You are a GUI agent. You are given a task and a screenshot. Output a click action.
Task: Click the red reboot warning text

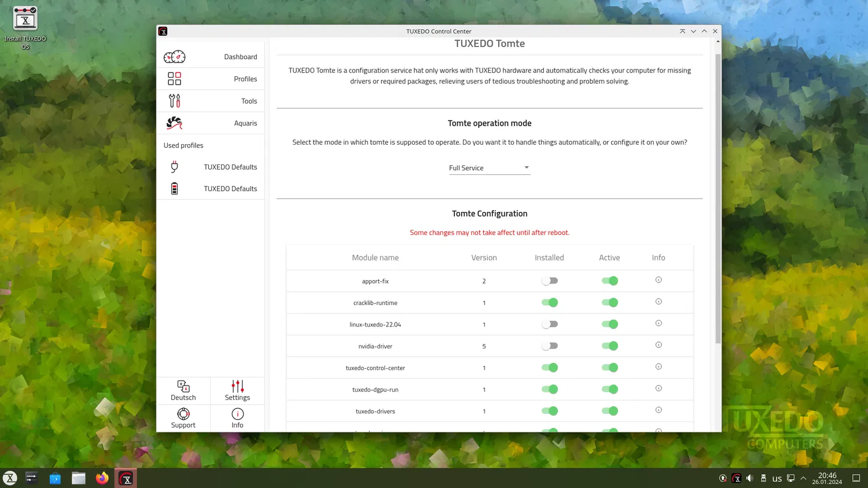(x=490, y=233)
